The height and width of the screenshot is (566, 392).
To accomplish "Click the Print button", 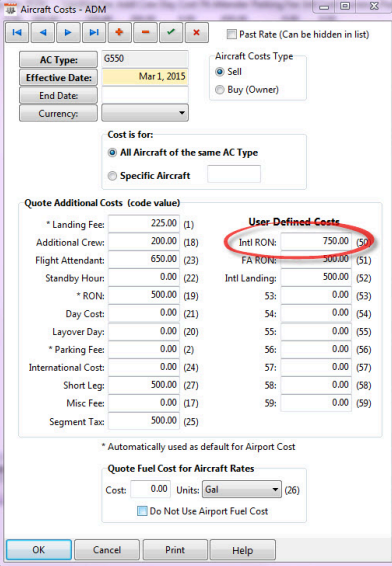I will point(175,550).
